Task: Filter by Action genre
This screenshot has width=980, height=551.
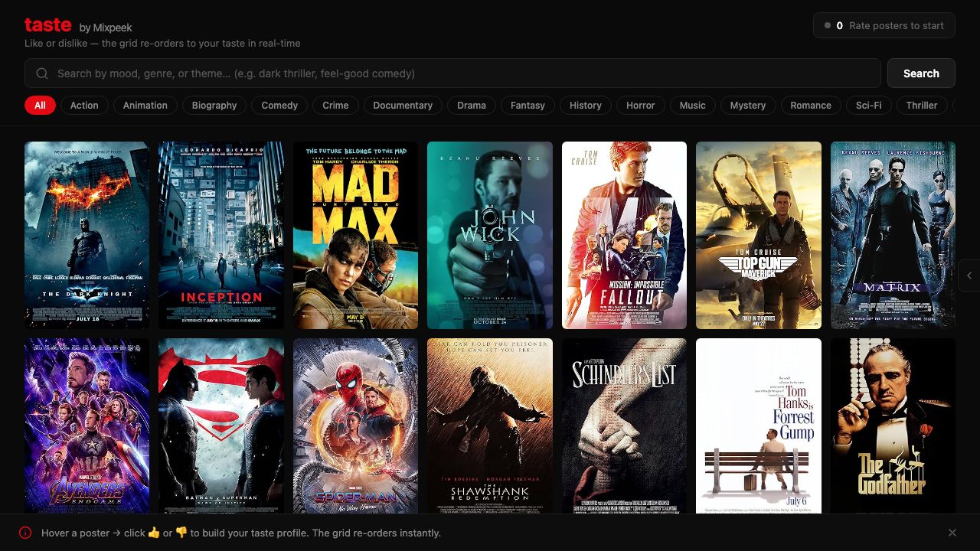Action: tap(84, 106)
